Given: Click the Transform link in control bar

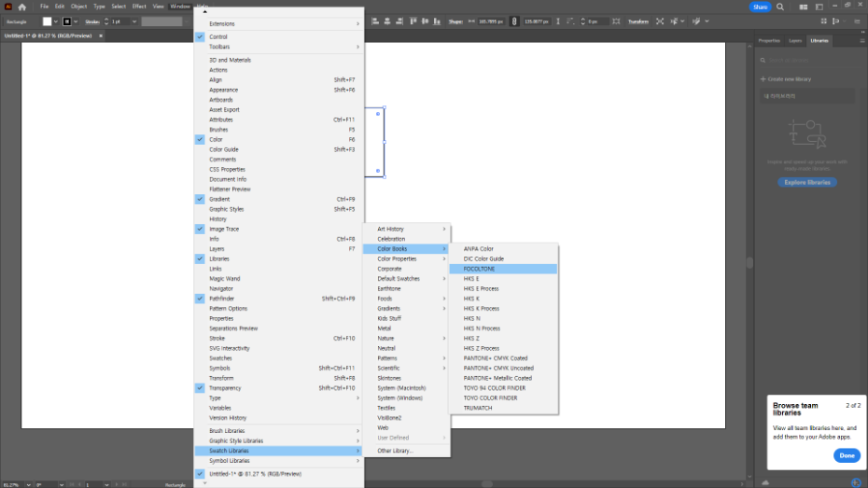Looking at the screenshot, I should [x=638, y=21].
